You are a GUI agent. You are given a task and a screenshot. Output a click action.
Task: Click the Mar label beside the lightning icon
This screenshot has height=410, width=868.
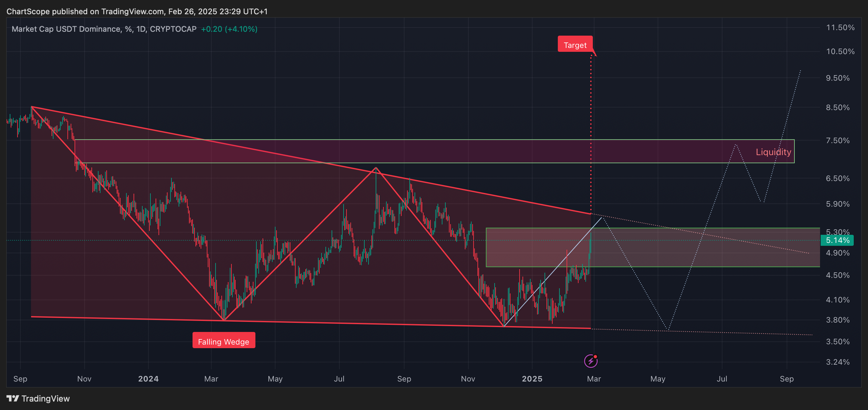point(594,379)
